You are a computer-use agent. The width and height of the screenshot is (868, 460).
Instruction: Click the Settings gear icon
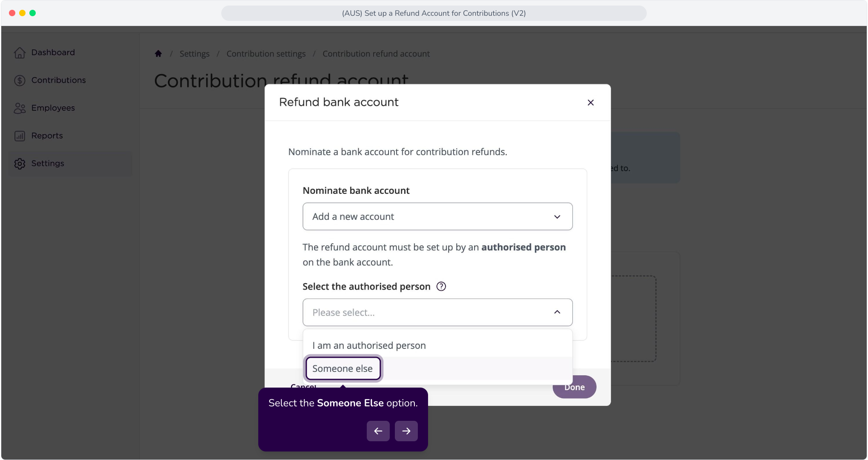20,164
